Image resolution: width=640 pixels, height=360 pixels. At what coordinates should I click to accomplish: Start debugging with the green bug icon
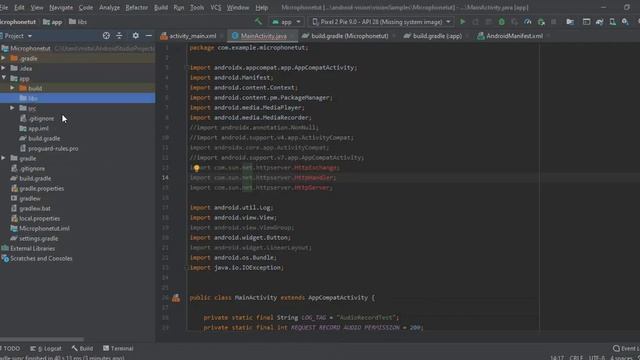(x=502, y=22)
